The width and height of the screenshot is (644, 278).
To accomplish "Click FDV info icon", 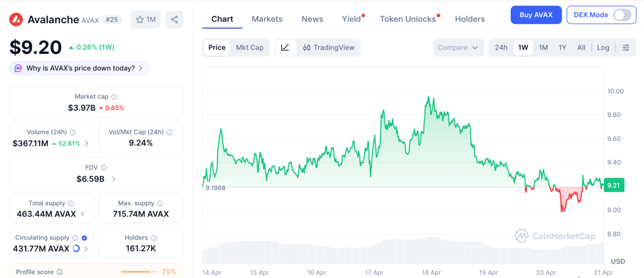I will click(104, 167).
